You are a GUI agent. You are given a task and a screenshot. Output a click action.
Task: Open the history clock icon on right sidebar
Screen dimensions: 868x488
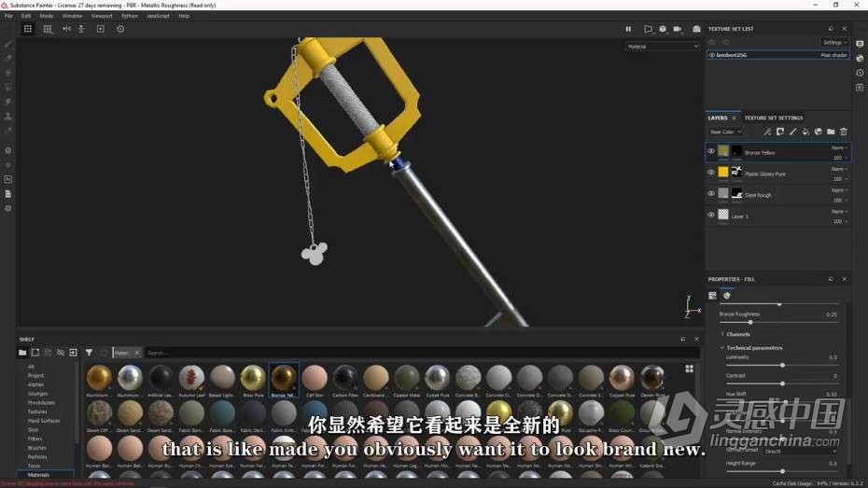tap(860, 73)
